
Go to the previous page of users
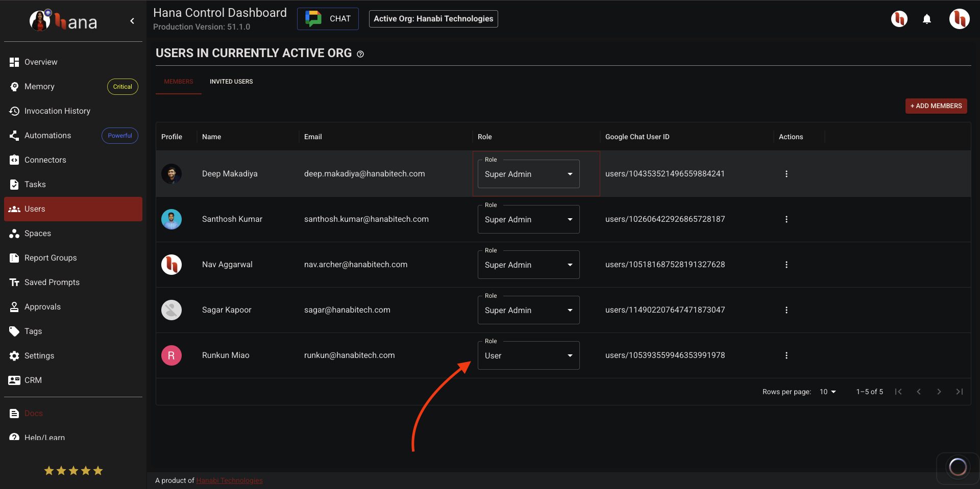(x=919, y=392)
